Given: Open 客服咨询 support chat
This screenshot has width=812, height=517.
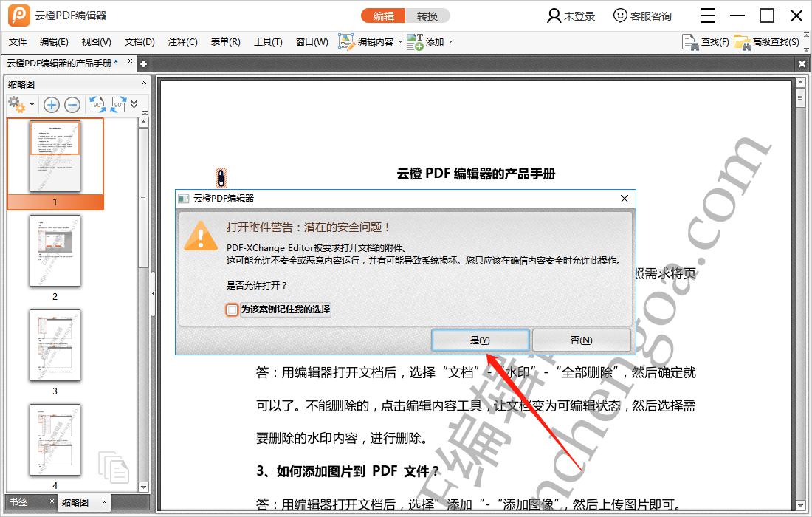Looking at the screenshot, I should coord(642,16).
